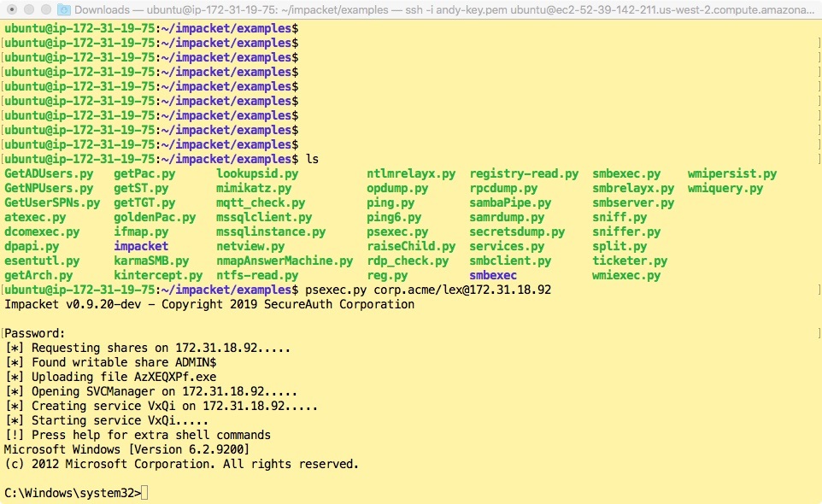Image resolution: width=822 pixels, height=504 pixels.
Task: Click getST.py in the listing
Action: (141, 189)
